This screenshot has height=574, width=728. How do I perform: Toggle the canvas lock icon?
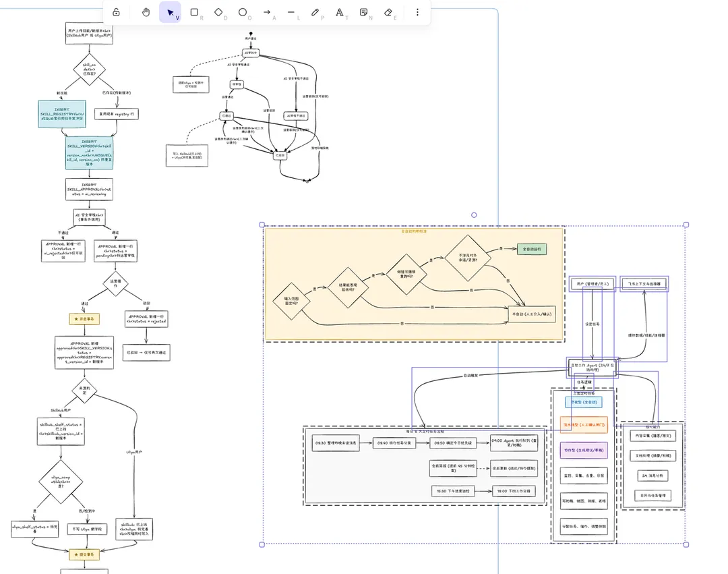(116, 12)
